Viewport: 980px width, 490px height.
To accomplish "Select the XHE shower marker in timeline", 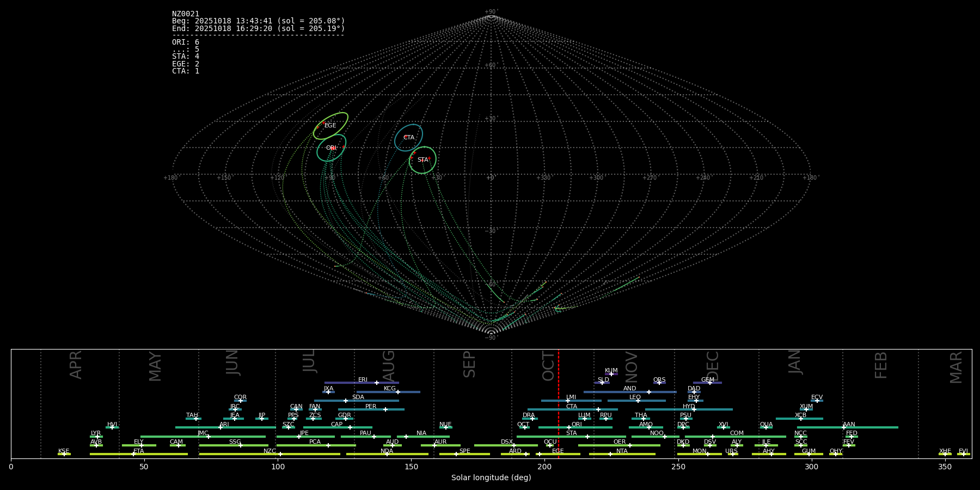I will (945, 454).
